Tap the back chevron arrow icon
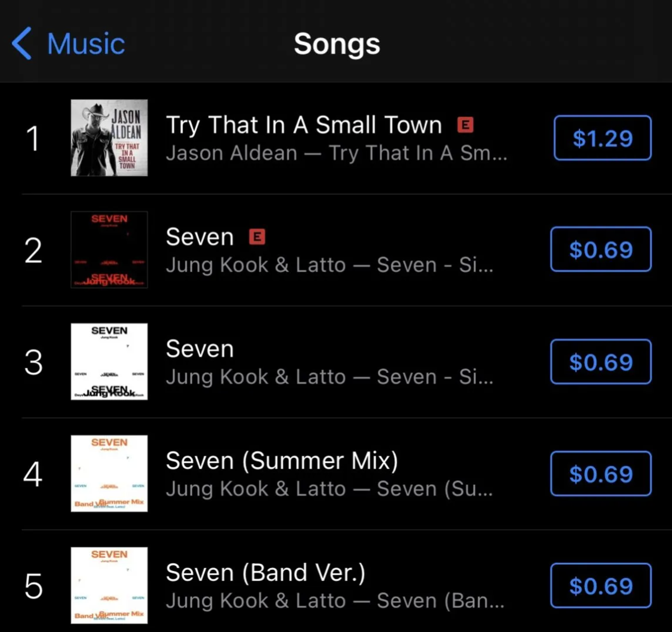Image resolution: width=672 pixels, height=632 pixels. [x=22, y=43]
